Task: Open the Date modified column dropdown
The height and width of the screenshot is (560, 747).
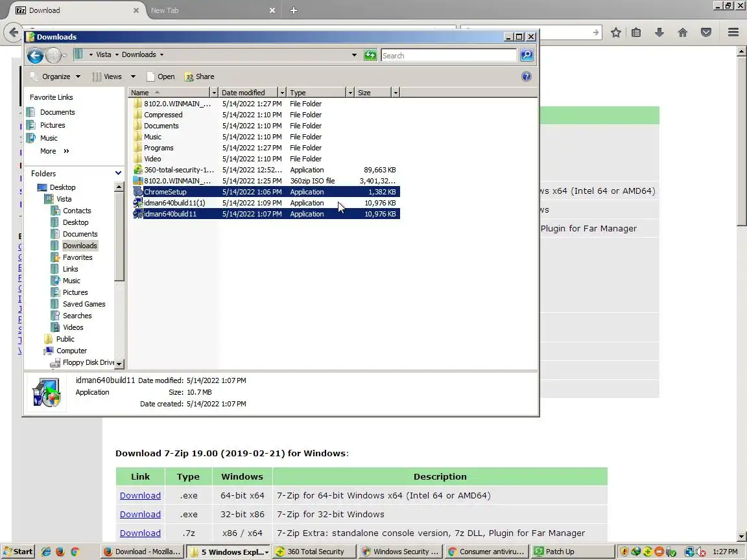Action: [282, 93]
